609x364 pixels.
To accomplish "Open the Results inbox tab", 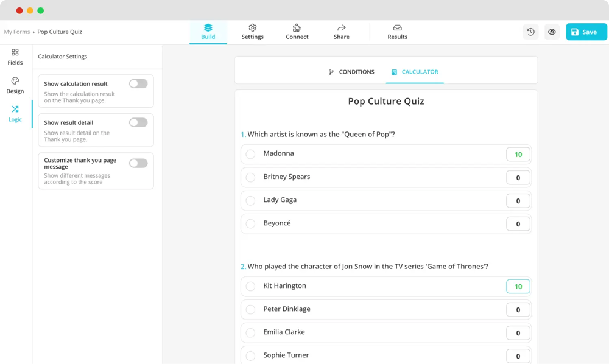I will pos(397,32).
